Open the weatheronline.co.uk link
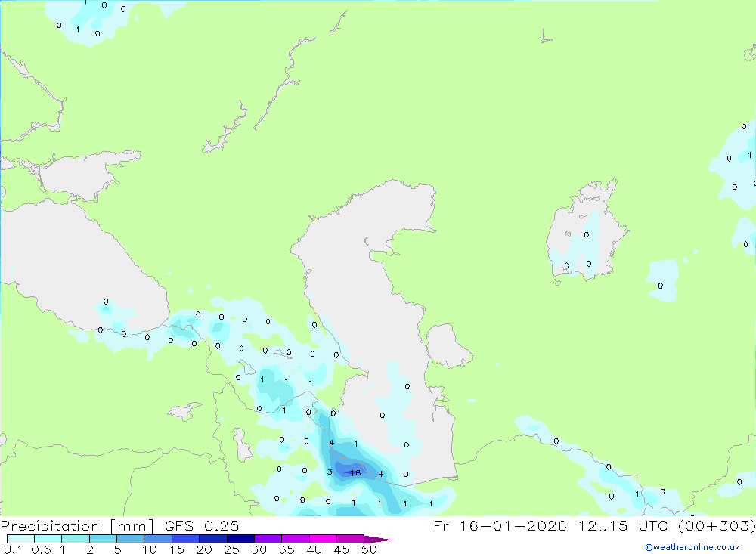Image resolution: width=756 pixels, height=554 pixels. 692,547
